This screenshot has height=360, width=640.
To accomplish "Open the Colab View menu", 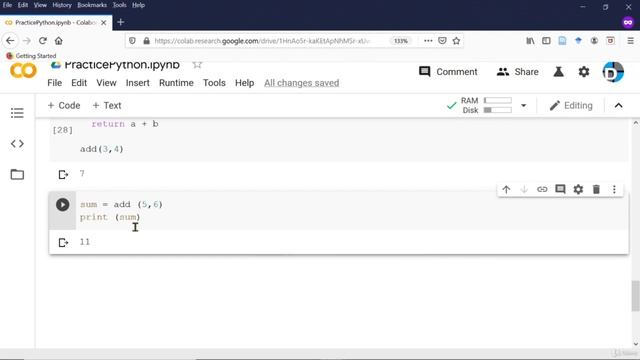I will pos(106,83).
